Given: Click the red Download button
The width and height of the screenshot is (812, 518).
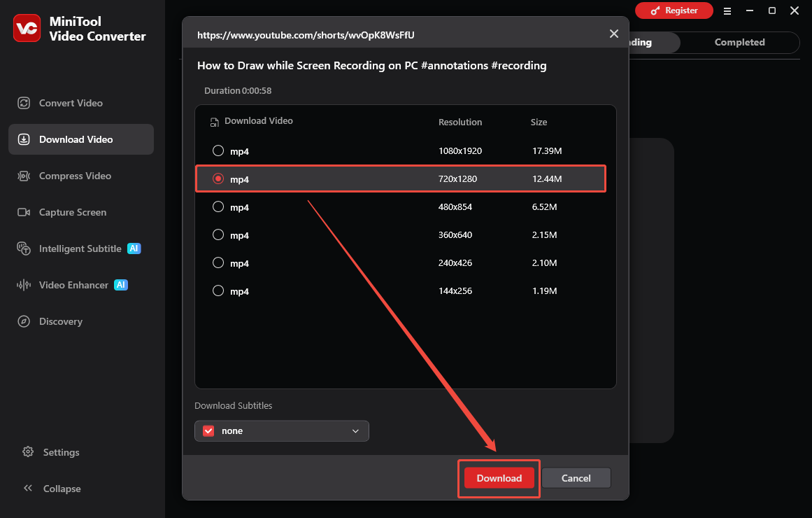Looking at the screenshot, I should click(x=499, y=478).
